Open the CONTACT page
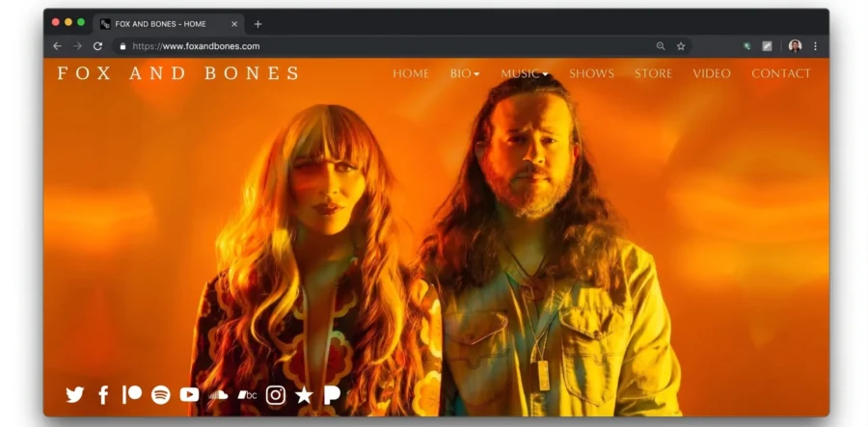This screenshot has height=427, width=868. (x=781, y=73)
